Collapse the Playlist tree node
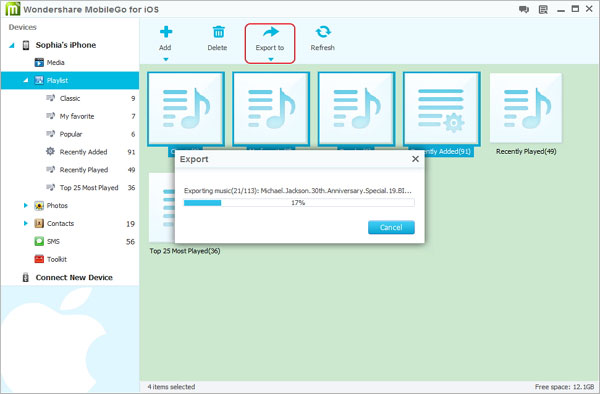 point(26,80)
